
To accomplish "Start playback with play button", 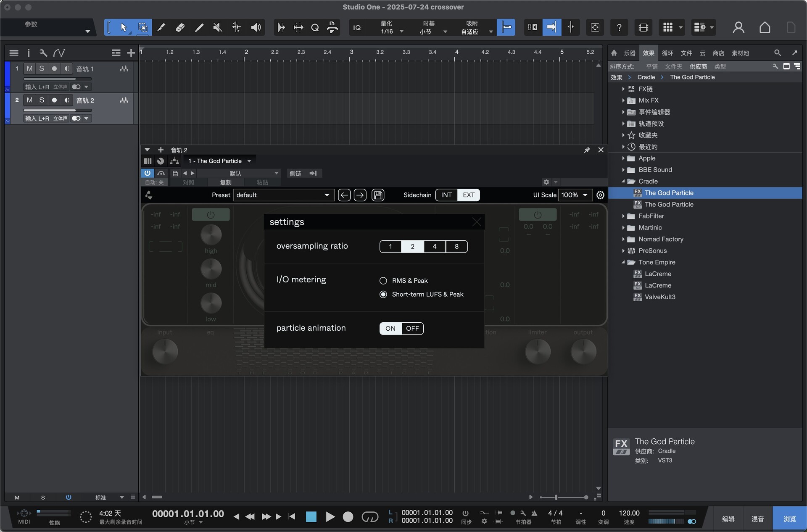I will point(330,517).
